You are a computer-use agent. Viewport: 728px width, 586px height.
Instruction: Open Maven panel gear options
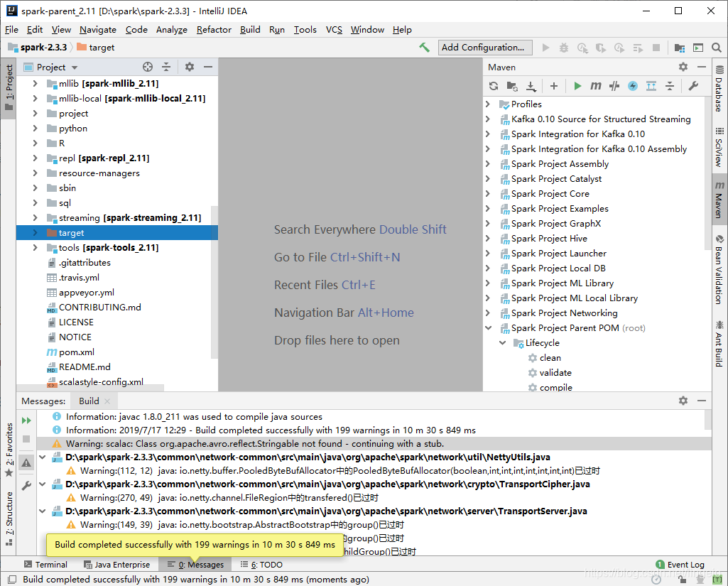click(x=683, y=67)
